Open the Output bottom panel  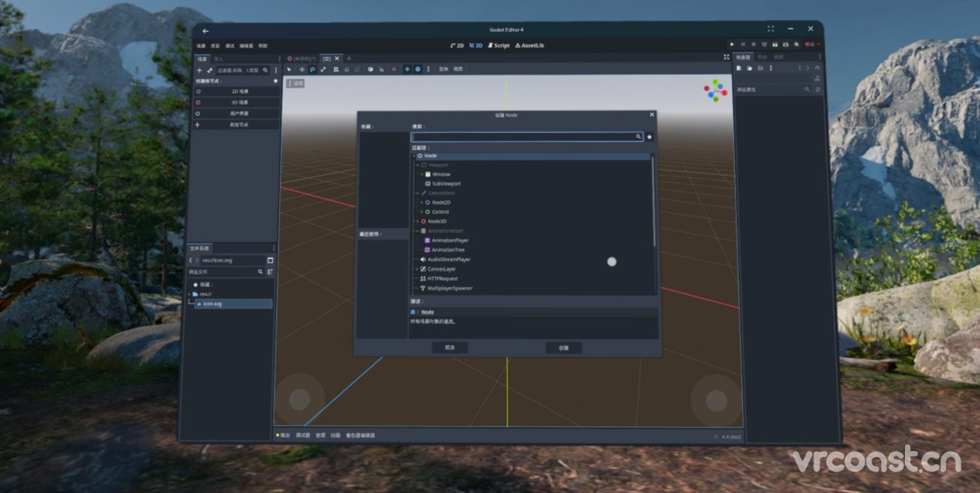pyautogui.click(x=283, y=435)
